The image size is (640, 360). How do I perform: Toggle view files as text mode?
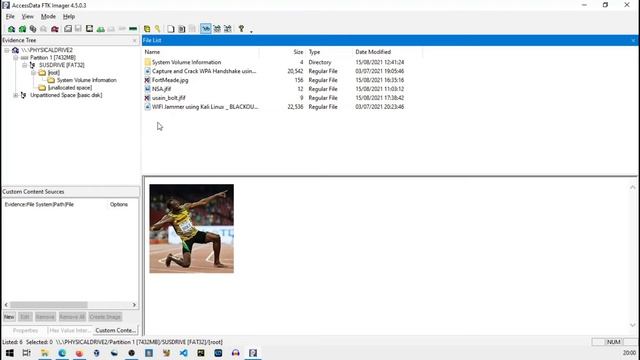tap(217, 29)
